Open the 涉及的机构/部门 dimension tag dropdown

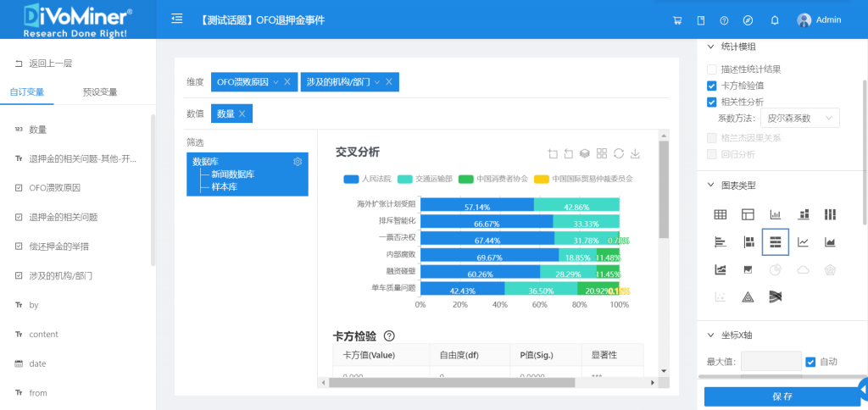(x=377, y=82)
